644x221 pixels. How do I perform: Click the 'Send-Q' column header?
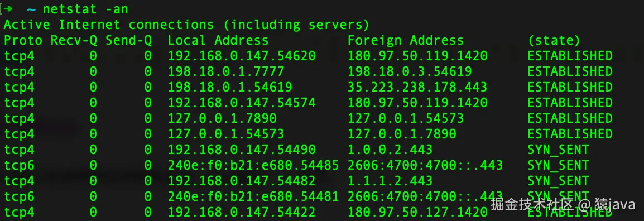click(128, 40)
